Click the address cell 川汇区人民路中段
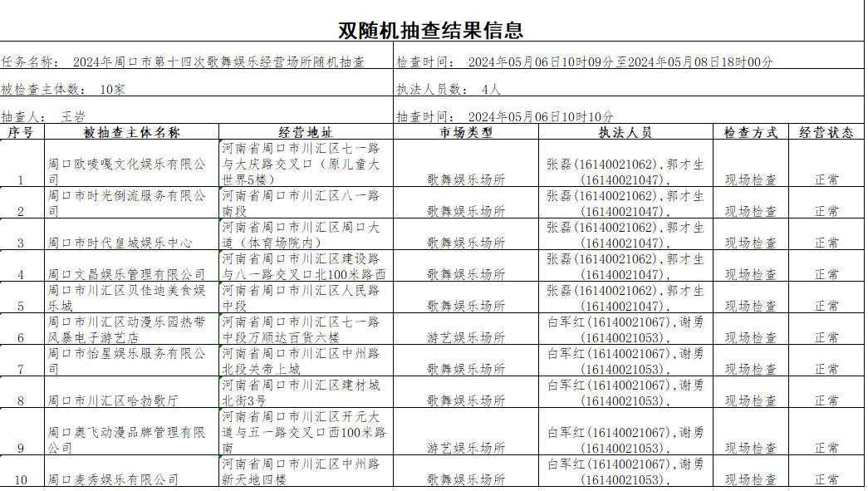 coord(306,297)
